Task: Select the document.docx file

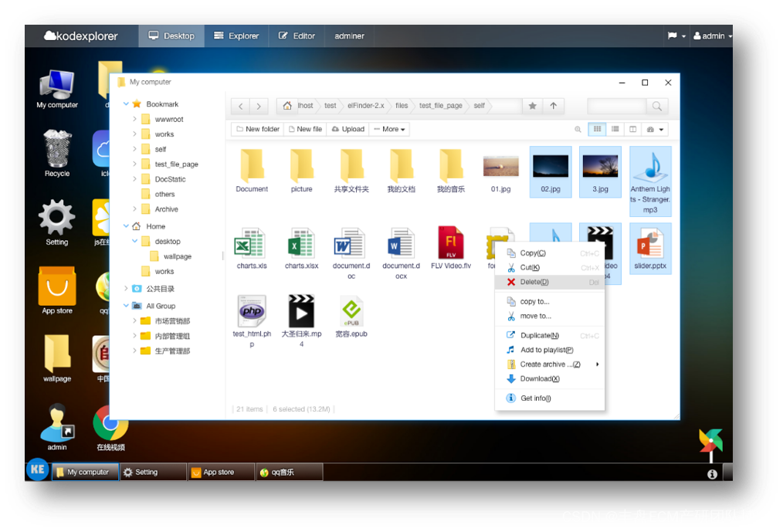Action: (x=401, y=253)
